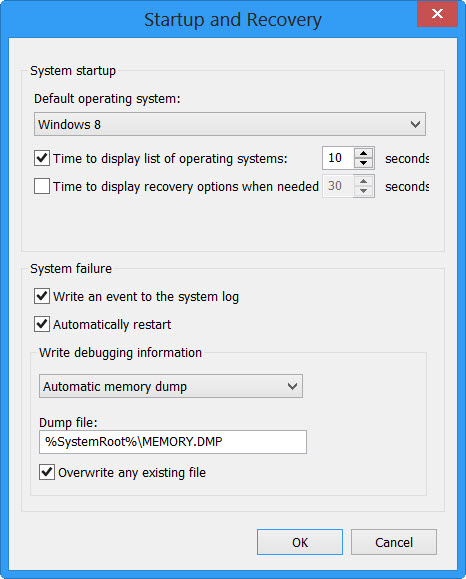Decrease operating systems list time with down arrow
This screenshot has width=466, height=579.
point(363,163)
